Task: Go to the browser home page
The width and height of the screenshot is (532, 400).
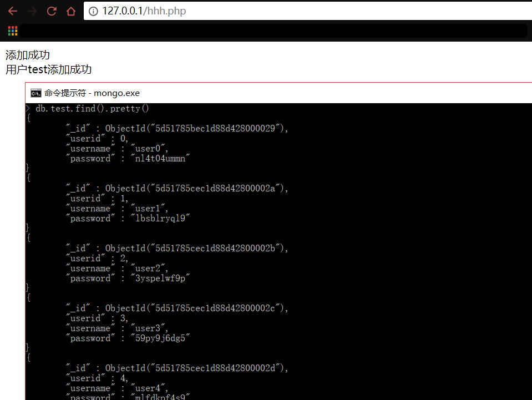Action: (x=71, y=11)
